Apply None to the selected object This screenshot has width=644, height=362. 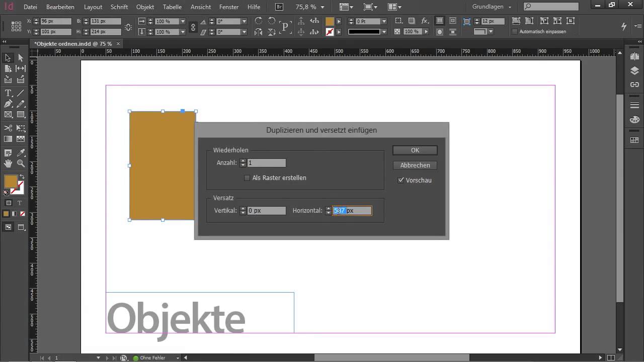23,214
